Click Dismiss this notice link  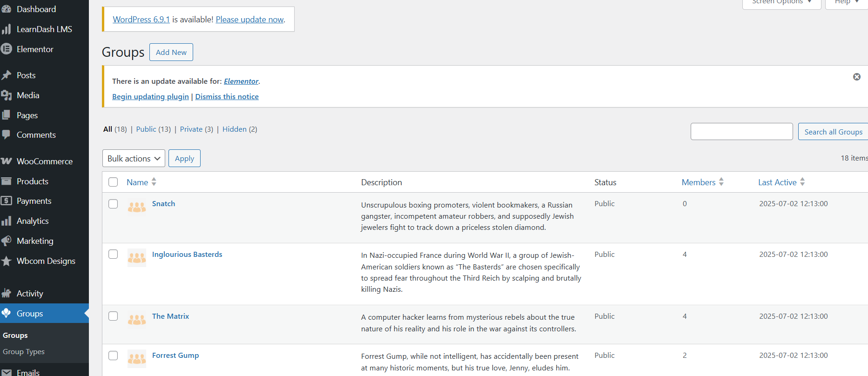pos(227,96)
